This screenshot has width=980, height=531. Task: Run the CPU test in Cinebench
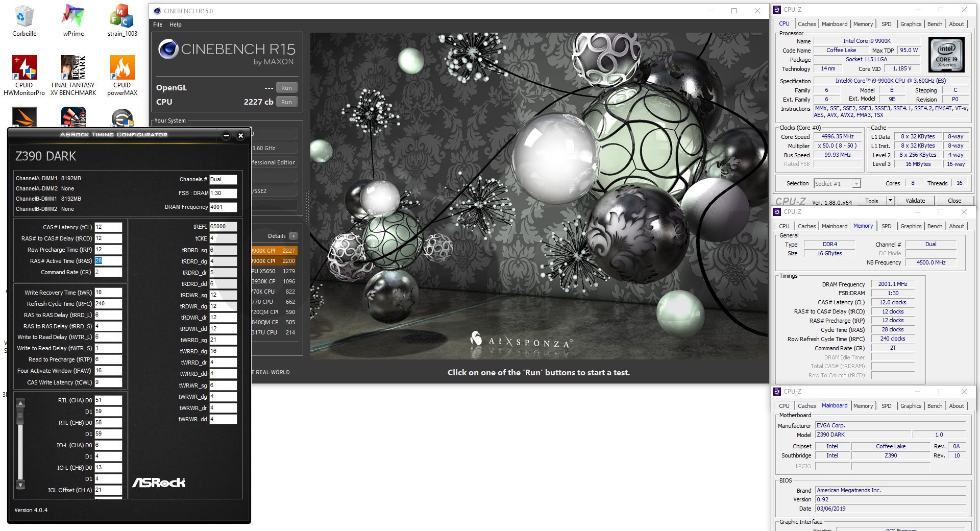(287, 102)
